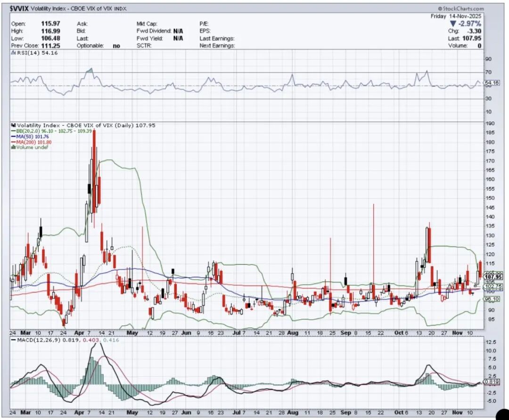Click the tallest red candle at the April peak
Viewport: 509px width, 420px height.
[94, 171]
